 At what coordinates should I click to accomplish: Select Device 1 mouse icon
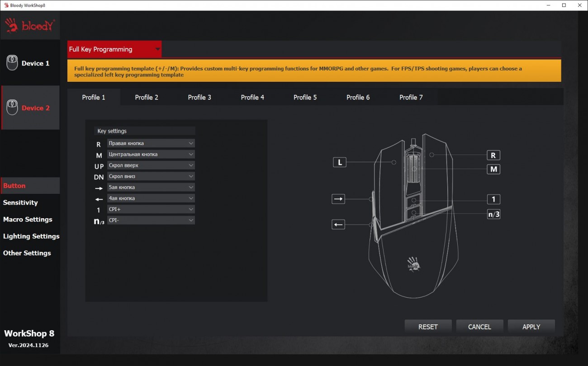click(12, 63)
